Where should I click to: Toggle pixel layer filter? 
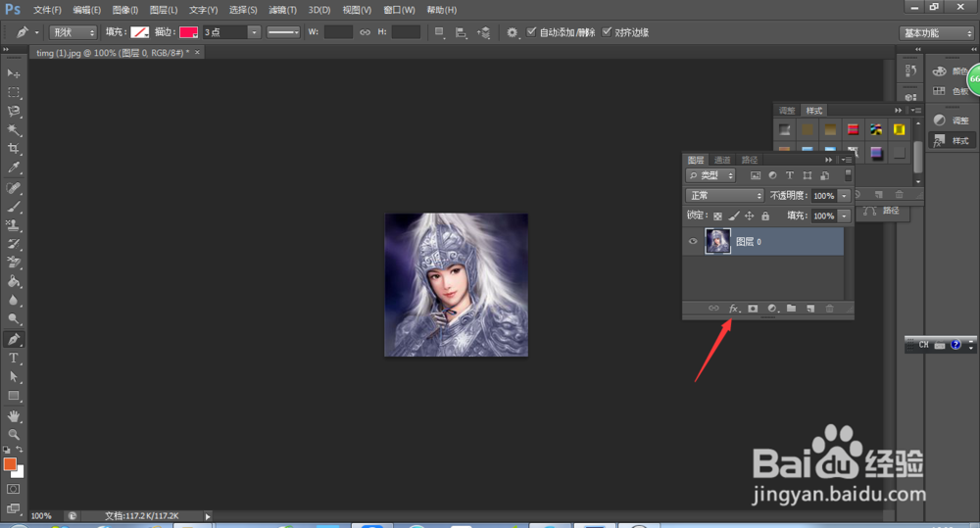(x=756, y=175)
